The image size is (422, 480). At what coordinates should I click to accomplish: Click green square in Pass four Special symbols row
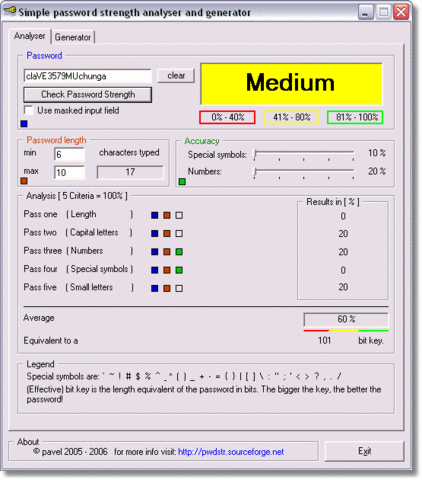[x=179, y=270]
